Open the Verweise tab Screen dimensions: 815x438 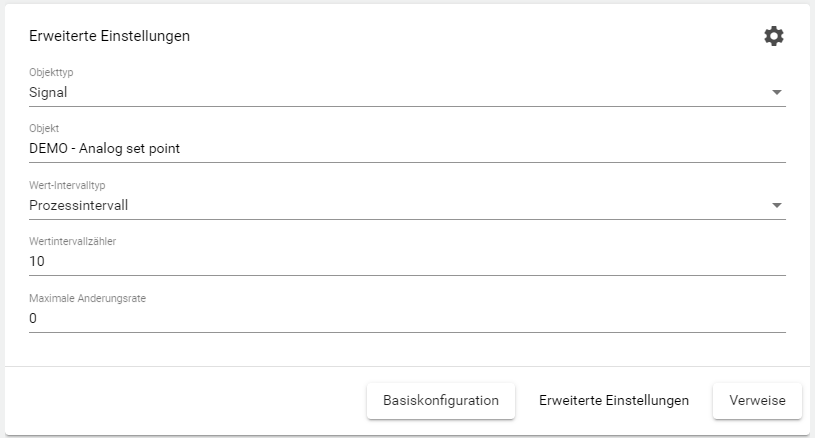[757, 400]
